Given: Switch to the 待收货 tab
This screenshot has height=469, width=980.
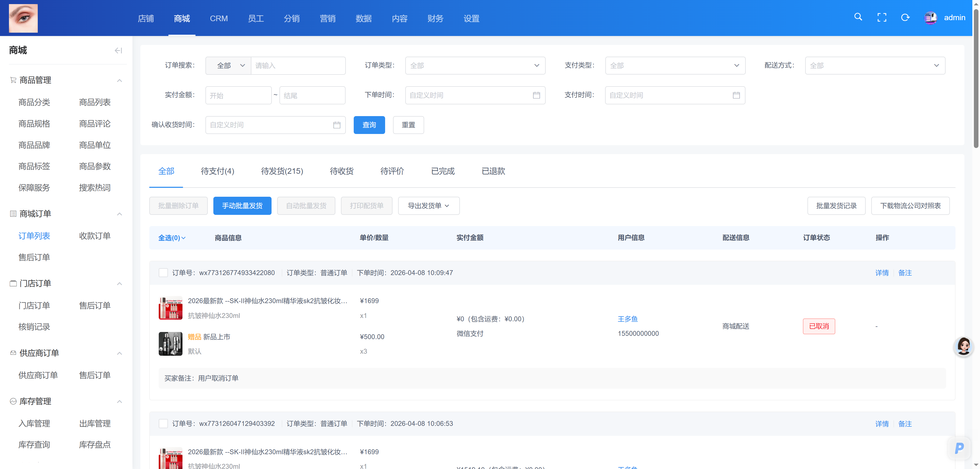Looking at the screenshot, I should [x=342, y=171].
